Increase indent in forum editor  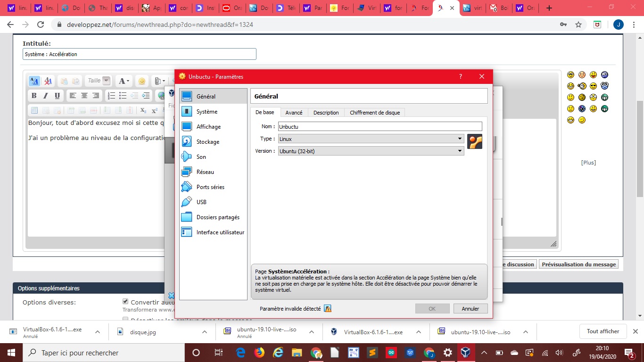tap(146, 96)
